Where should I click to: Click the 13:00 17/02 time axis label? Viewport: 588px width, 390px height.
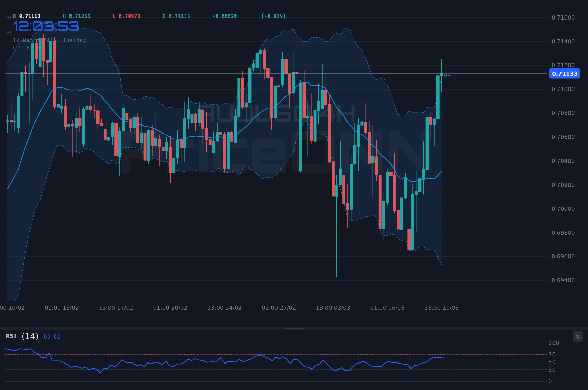coord(116,308)
